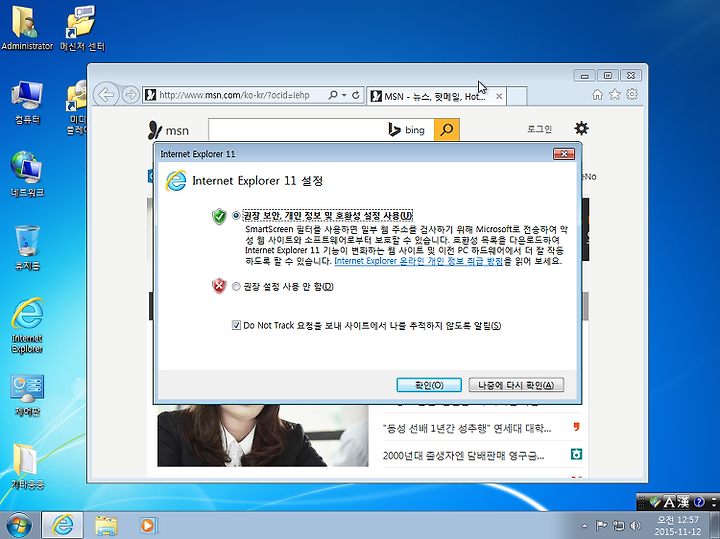The image size is (720, 539).
Task: Click the Action Center flag tray icon
Action: pos(601,525)
